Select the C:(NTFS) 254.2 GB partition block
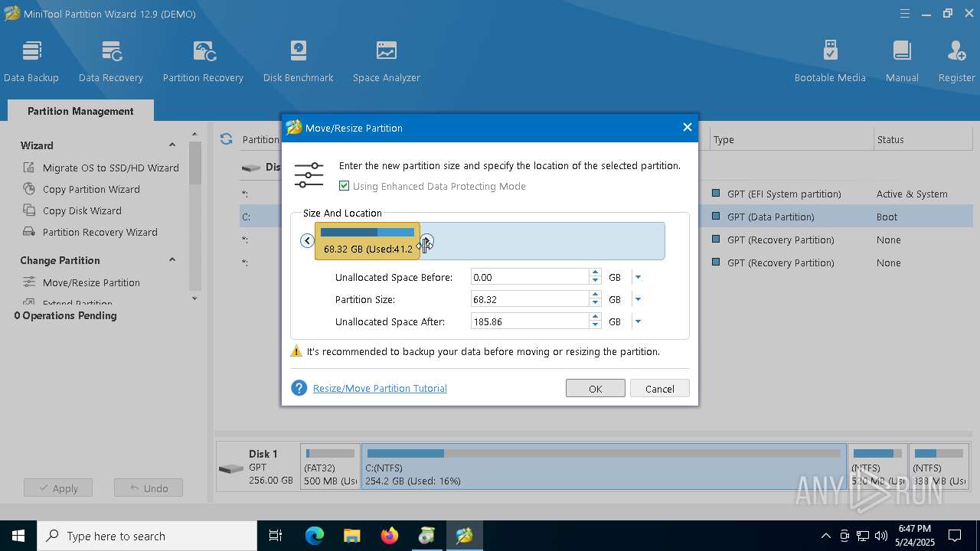Image resolution: width=980 pixels, height=551 pixels. (604, 467)
